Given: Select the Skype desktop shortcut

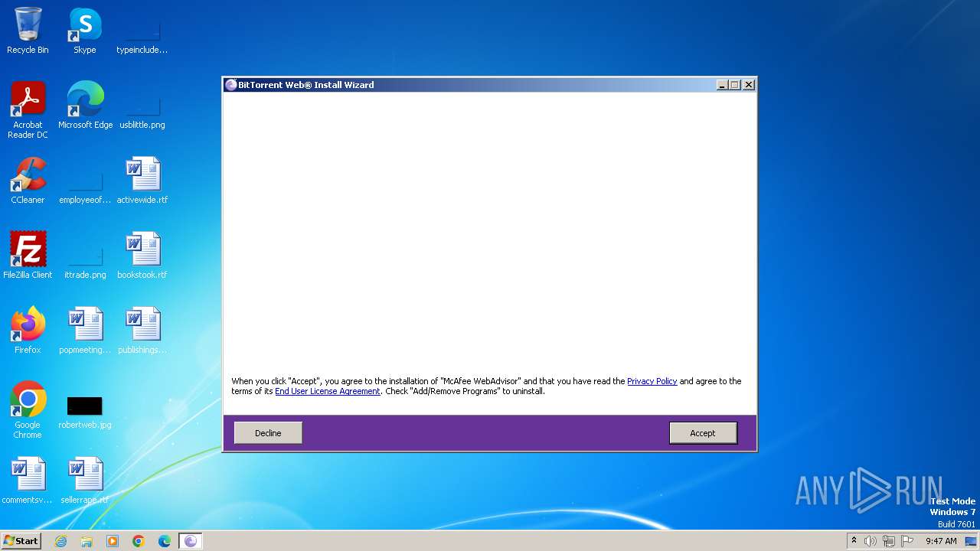Looking at the screenshot, I should click(x=85, y=31).
